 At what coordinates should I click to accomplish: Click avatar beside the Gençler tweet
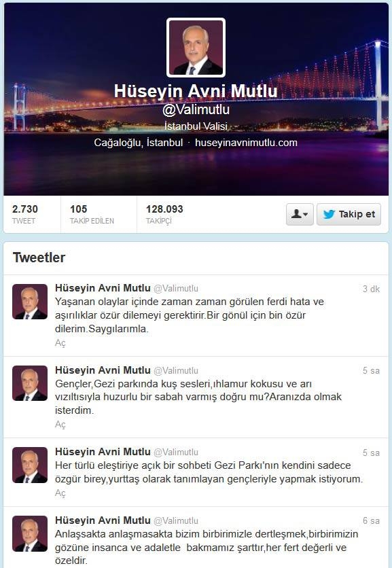[30, 383]
